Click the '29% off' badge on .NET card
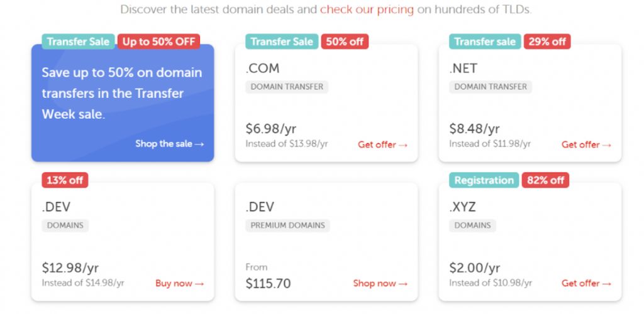 click(545, 42)
